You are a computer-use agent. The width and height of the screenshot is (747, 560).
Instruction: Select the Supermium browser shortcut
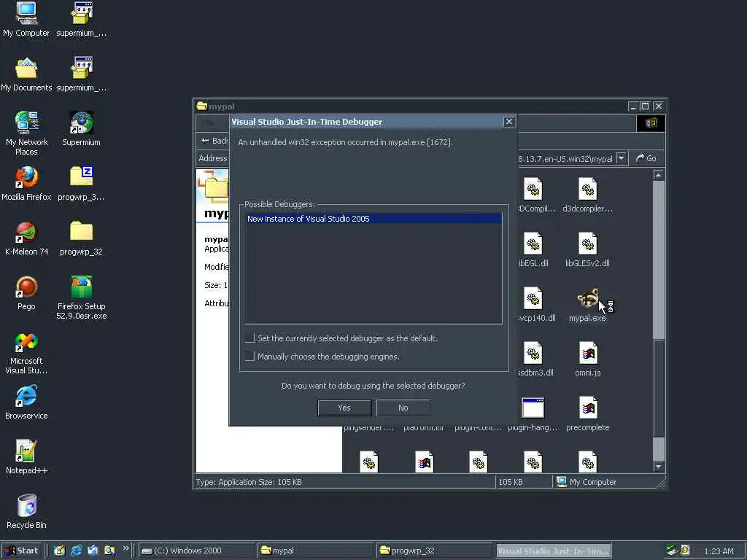(81, 128)
